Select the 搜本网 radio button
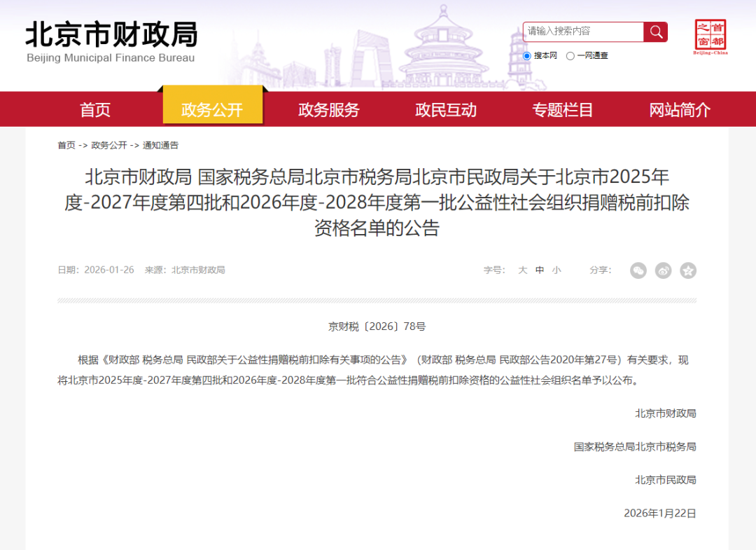The width and height of the screenshot is (756, 550). [x=527, y=56]
